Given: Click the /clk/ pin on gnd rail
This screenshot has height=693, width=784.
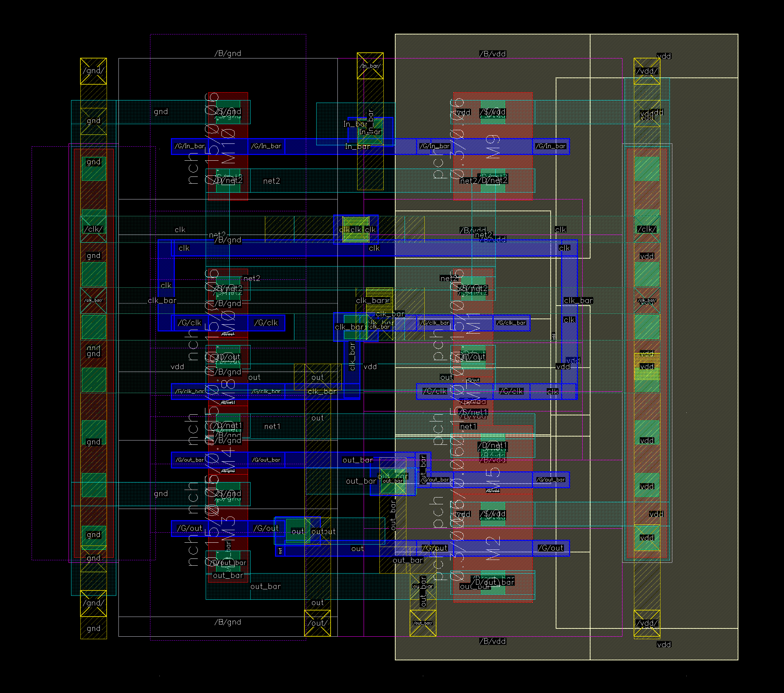Looking at the screenshot, I should (x=93, y=229).
